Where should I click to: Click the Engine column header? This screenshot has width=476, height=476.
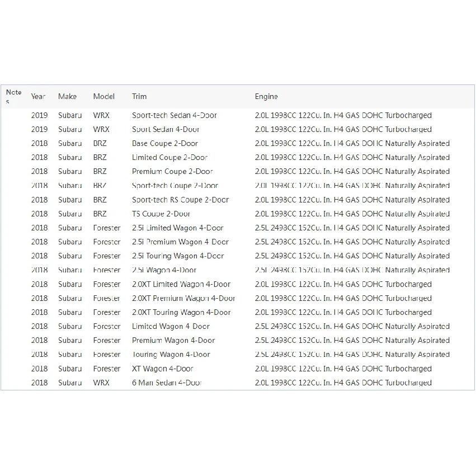pyautogui.click(x=266, y=97)
